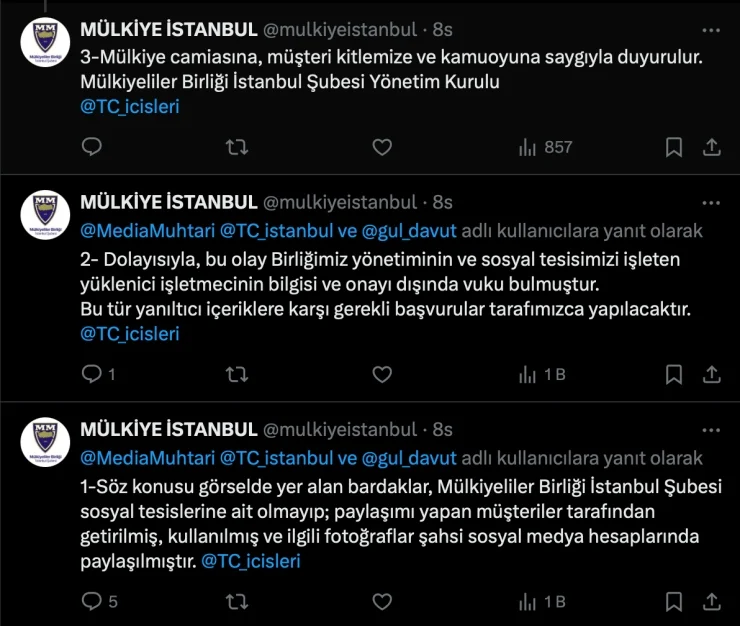Reply to the tweet starting with '2- Dolayısıyla'
This screenshot has width=740, height=626.
(91, 374)
